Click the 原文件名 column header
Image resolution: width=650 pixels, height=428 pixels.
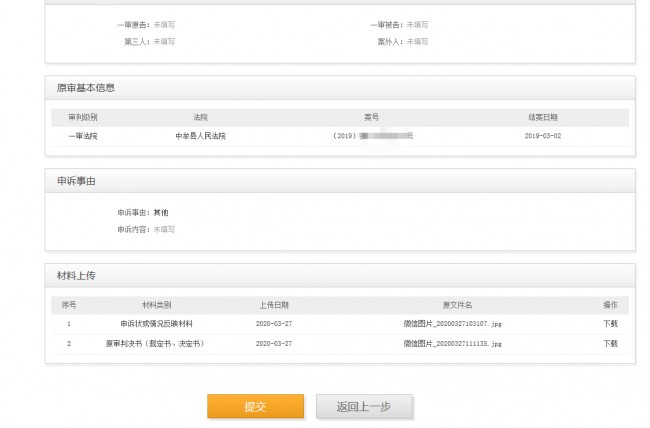click(457, 305)
